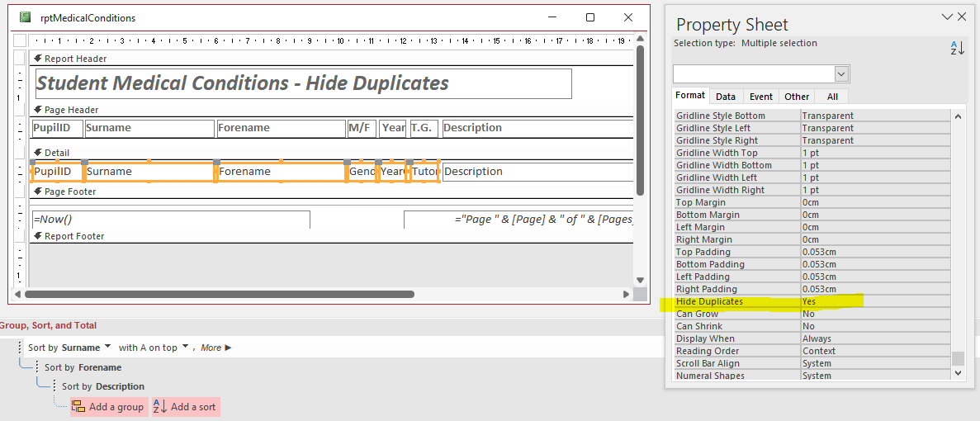This screenshot has width=980, height=421.
Task: Open Property Sheet pane options chevron
Action: click(948, 17)
